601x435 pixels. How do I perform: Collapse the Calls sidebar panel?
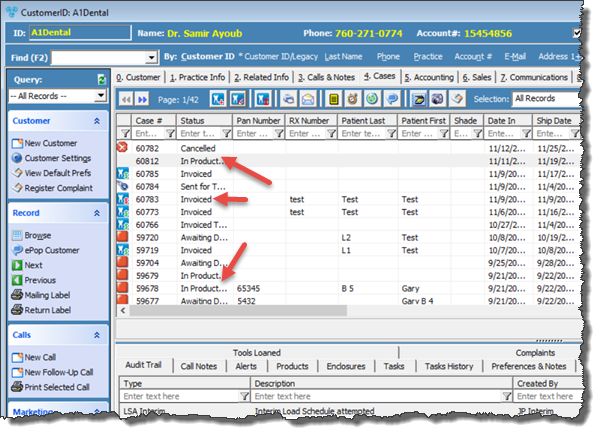(96, 335)
